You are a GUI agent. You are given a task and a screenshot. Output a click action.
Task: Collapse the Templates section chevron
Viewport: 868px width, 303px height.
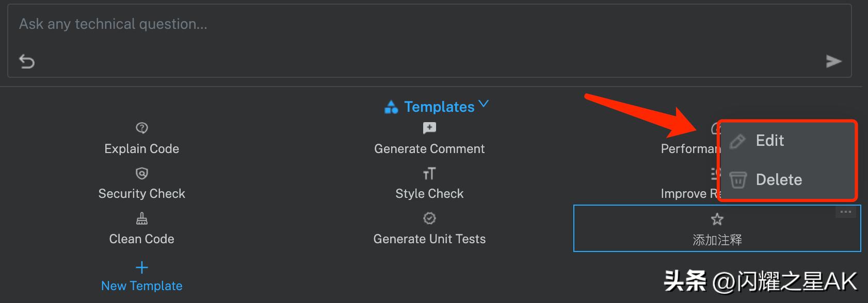pyautogui.click(x=484, y=104)
